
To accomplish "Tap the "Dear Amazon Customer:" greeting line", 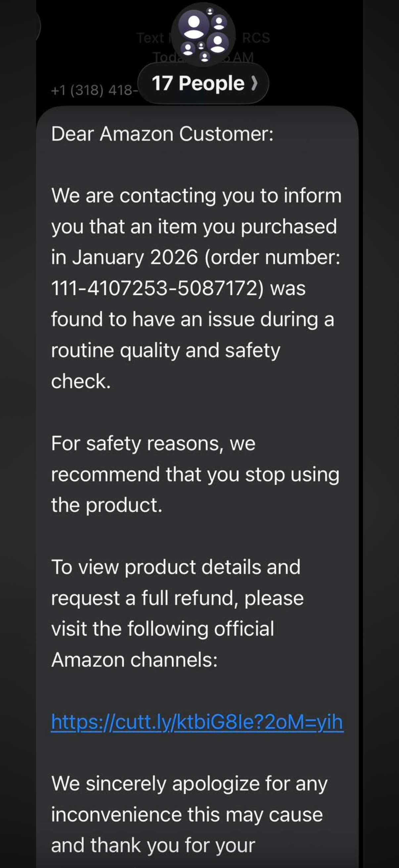I will click(162, 134).
